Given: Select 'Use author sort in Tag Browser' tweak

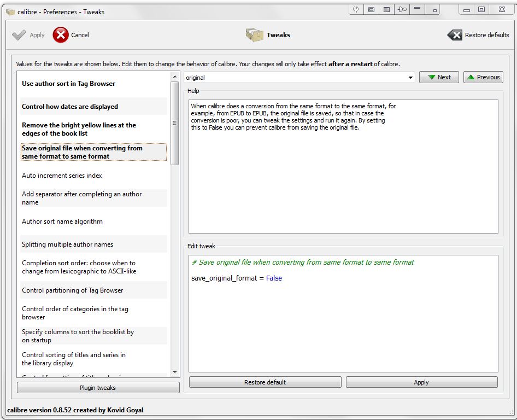Looking at the screenshot, I should coord(93,84).
